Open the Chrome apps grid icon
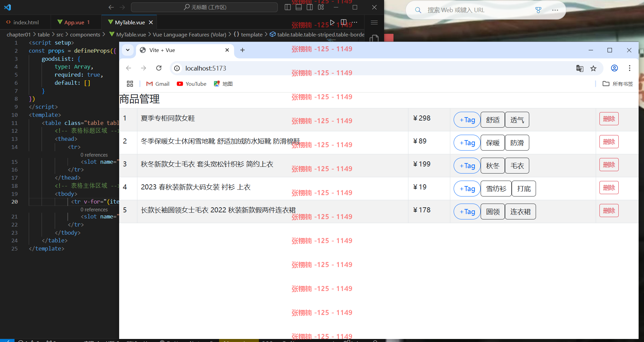The image size is (644, 342). (x=130, y=84)
